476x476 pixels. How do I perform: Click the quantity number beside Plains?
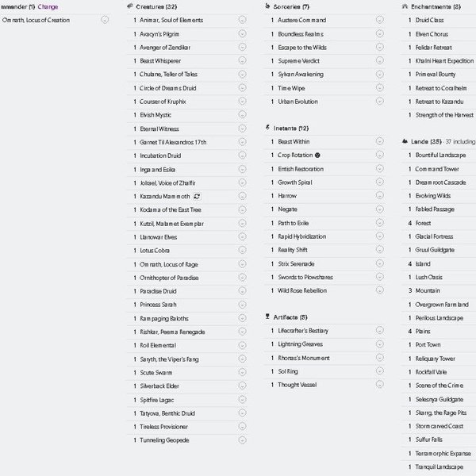click(409, 332)
